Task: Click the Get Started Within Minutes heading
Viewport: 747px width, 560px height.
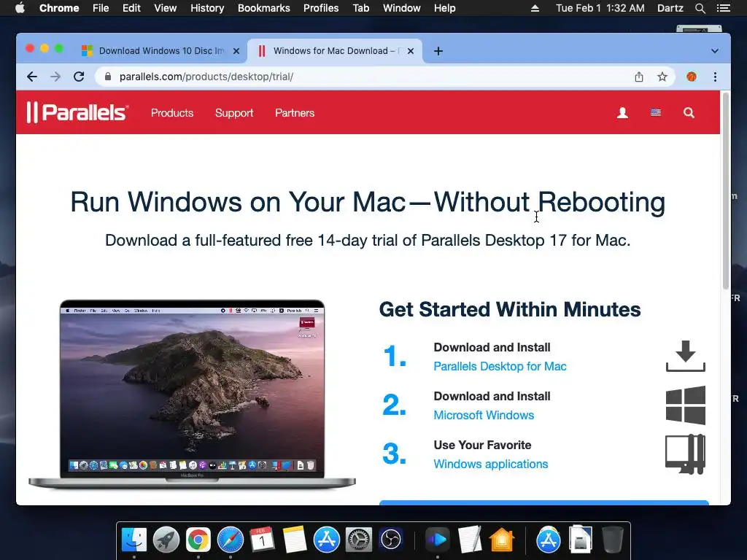Action: pyautogui.click(x=510, y=309)
